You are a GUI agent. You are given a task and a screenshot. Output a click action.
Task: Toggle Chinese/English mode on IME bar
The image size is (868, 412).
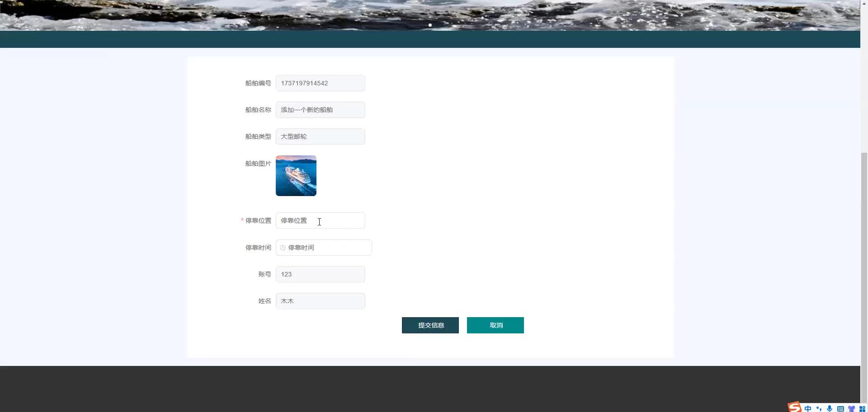click(808, 408)
